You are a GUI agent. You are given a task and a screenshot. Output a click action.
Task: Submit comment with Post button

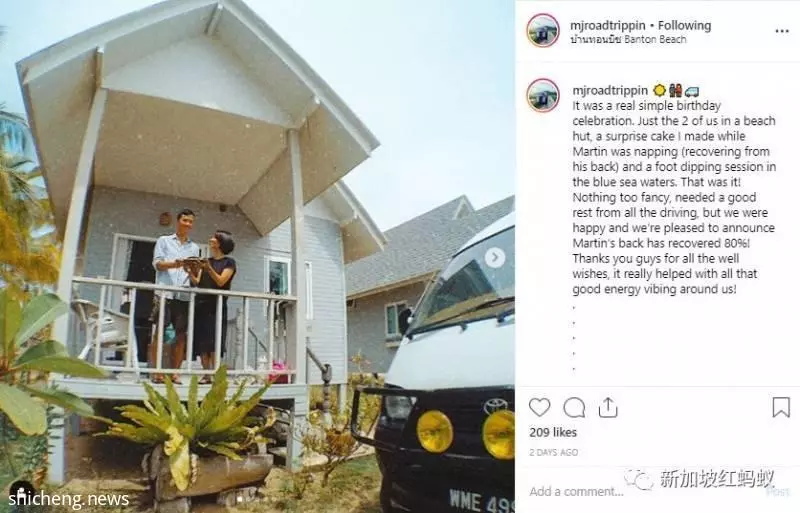(x=777, y=491)
